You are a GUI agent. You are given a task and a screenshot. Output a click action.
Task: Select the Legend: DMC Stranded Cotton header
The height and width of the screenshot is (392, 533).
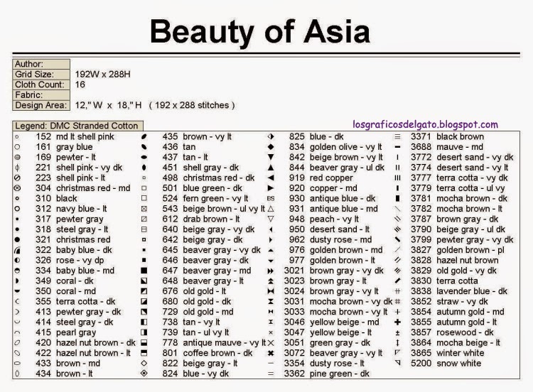tap(78, 126)
